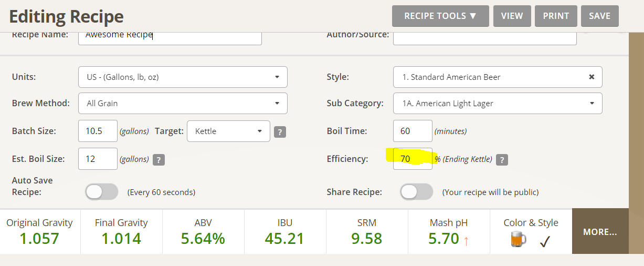
Task: Click the highlighted Efficiency input field
Action: [x=413, y=159]
